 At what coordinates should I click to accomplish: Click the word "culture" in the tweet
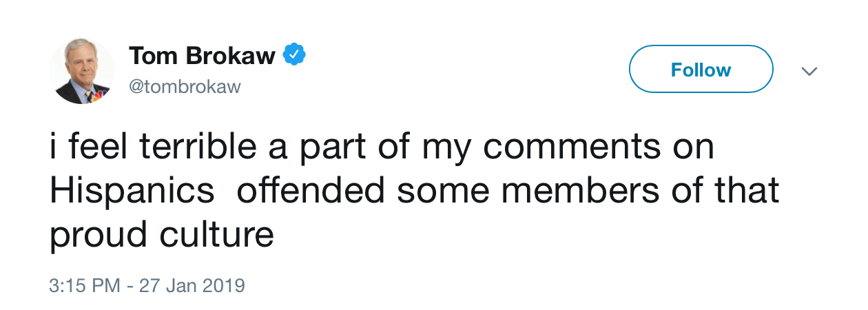point(217,235)
